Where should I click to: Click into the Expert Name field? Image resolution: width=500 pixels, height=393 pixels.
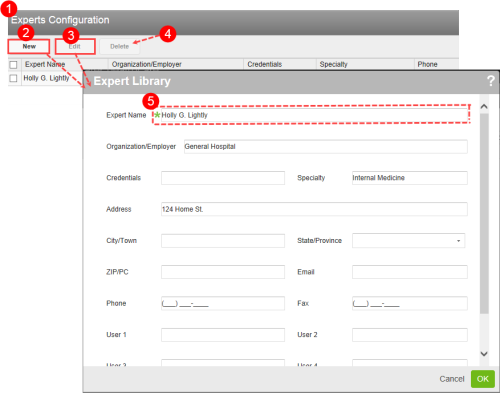click(x=314, y=115)
